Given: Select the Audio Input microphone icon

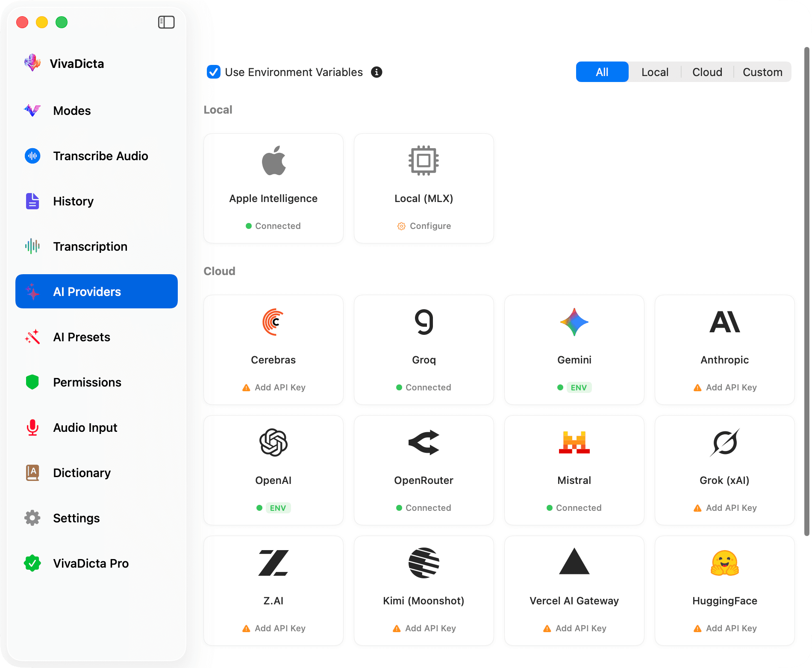Looking at the screenshot, I should tap(32, 428).
